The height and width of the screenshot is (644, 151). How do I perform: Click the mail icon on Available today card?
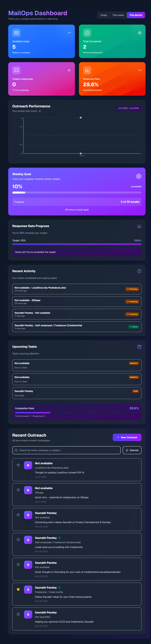coord(17,33)
